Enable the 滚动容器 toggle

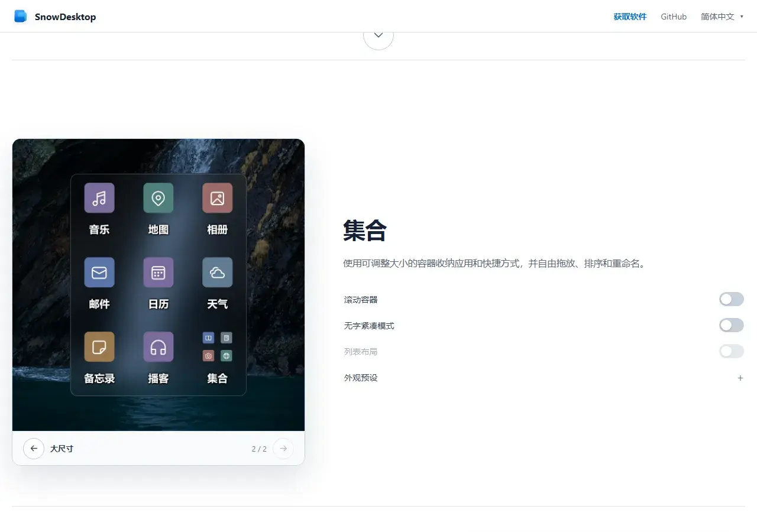[x=732, y=300]
